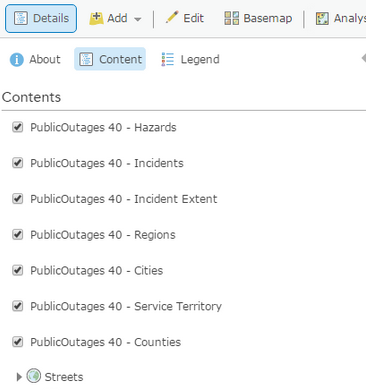Click the Details panel icon
Viewport: 366px width, 390px height.
pos(21,18)
